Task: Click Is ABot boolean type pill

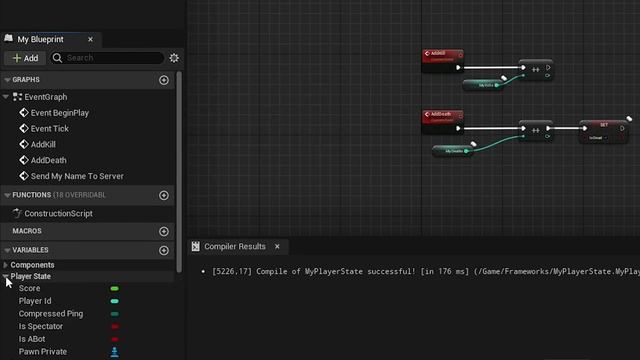Action: [x=115, y=339]
